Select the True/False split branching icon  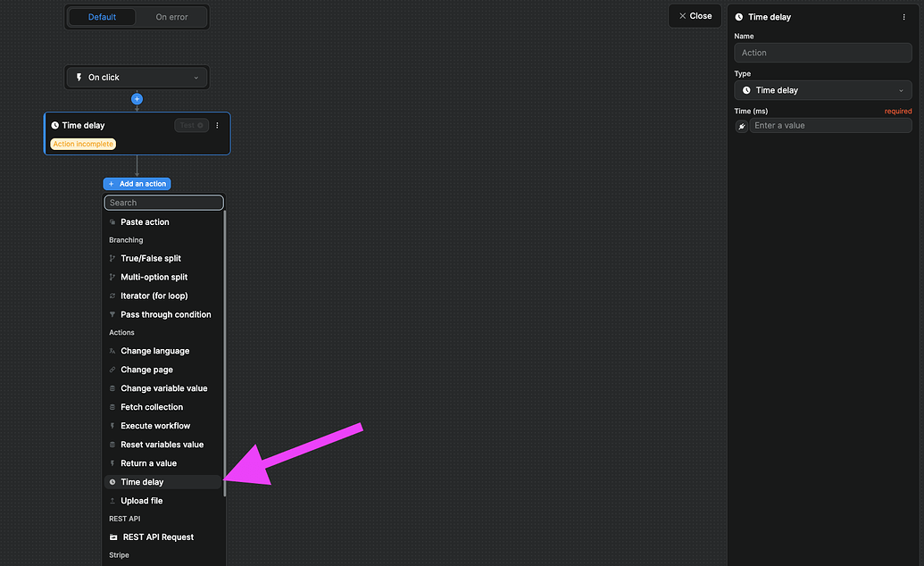point(112,258)
